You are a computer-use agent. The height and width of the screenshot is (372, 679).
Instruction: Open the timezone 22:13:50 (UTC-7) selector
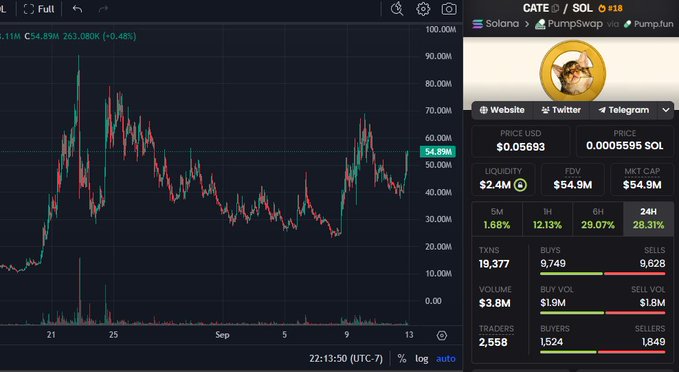(346, 359)
